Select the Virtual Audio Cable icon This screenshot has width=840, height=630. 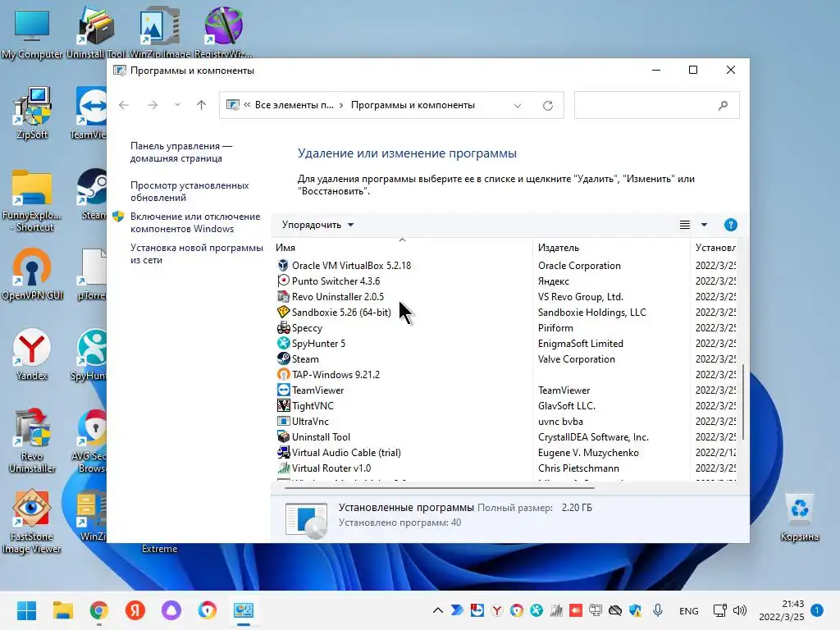point(283,452)
